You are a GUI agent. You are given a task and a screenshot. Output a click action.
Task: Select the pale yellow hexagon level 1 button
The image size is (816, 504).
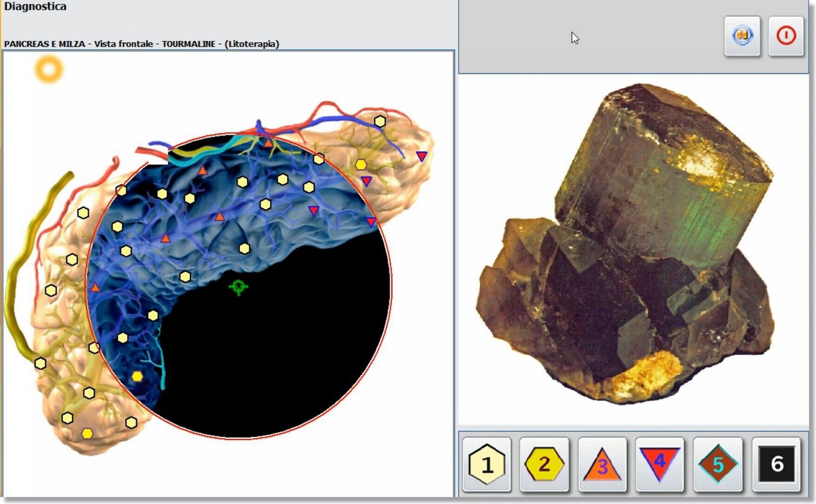click(487, 464)
